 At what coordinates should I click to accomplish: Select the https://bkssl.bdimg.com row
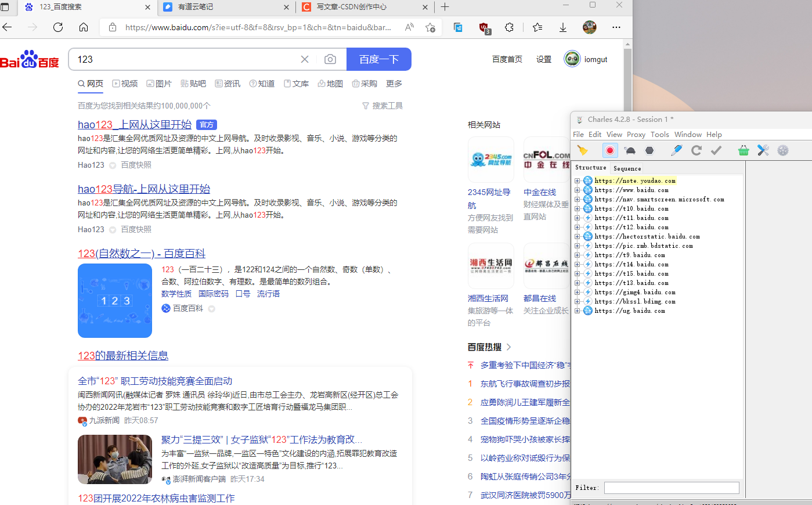tap(635, 301)
